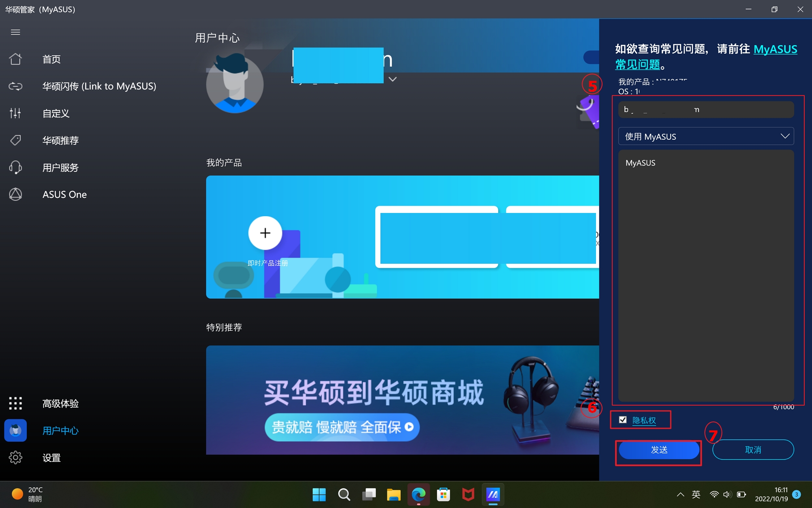This screenshot has height=508, width=812.
Task: Click the home icon in sidebar
Action: point(15,59)
